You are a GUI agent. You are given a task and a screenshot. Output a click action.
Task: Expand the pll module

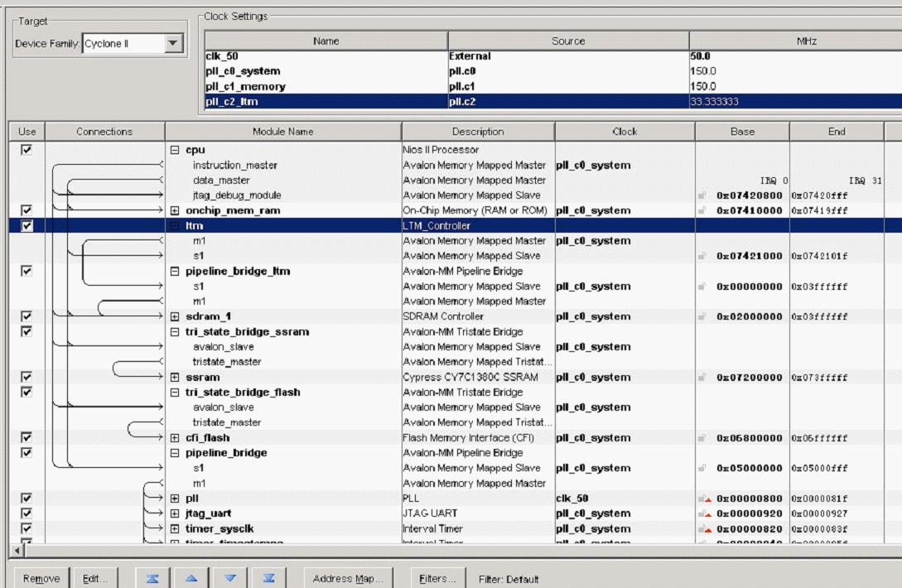(175, 499)
